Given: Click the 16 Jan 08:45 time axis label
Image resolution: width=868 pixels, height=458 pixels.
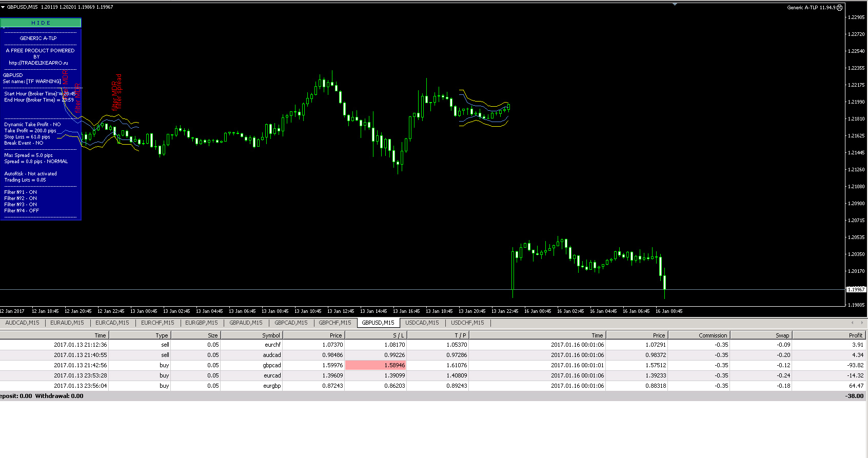Looking at the screenshot, I should tap(668, 311).
